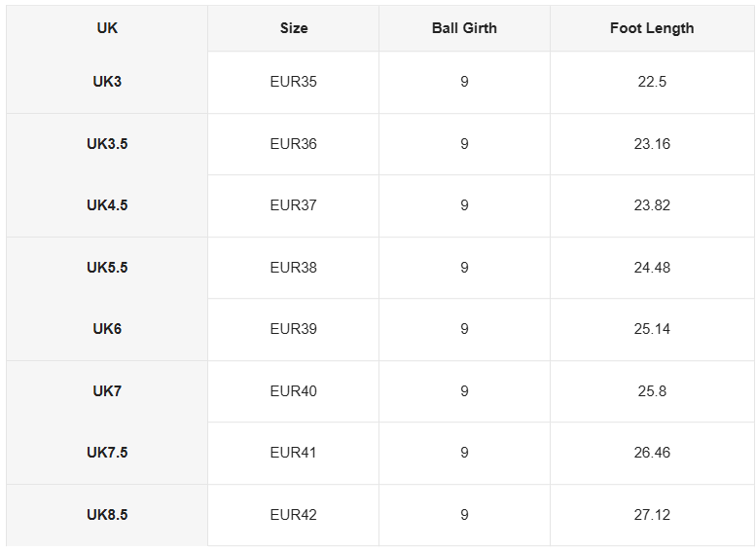Select the UK7 row label

[x=107, y=391]
